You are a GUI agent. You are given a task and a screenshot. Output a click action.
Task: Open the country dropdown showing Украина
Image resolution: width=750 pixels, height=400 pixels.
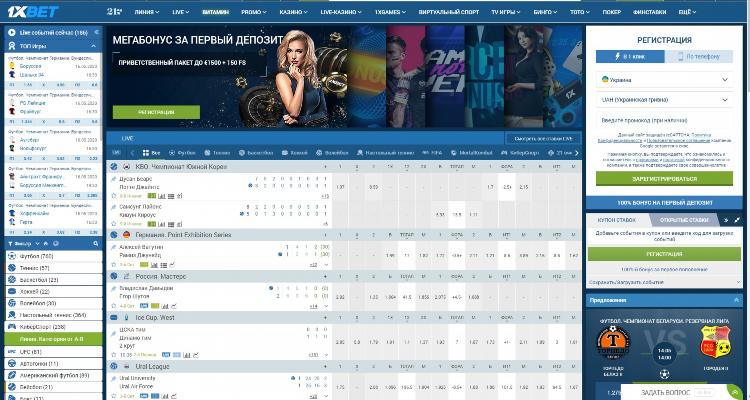coord(664,80)
